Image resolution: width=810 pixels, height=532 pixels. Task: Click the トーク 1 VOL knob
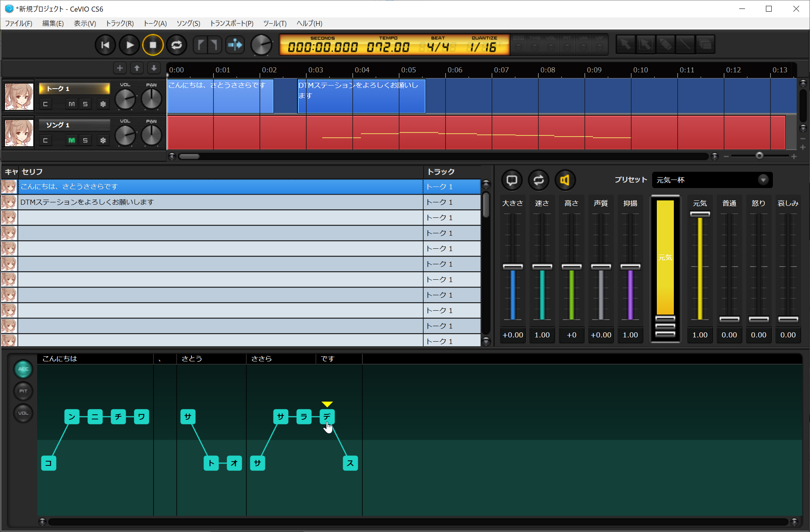[125, 99]
